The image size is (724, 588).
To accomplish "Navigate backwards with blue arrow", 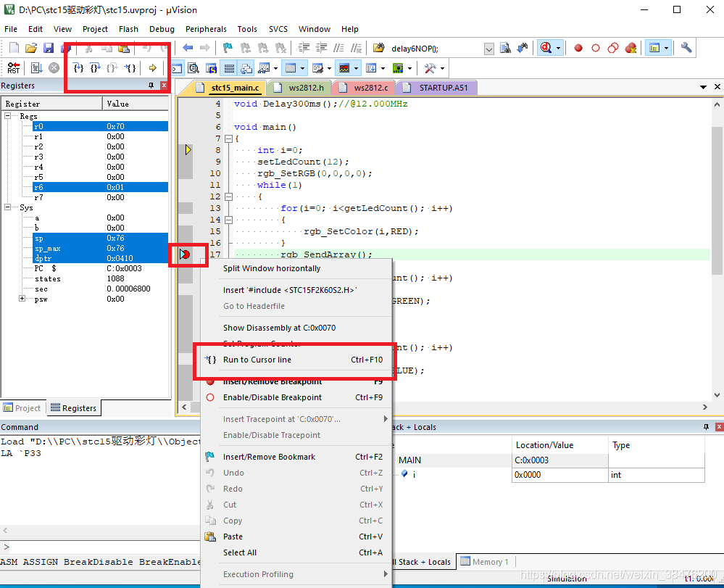I will pos(188,48).
